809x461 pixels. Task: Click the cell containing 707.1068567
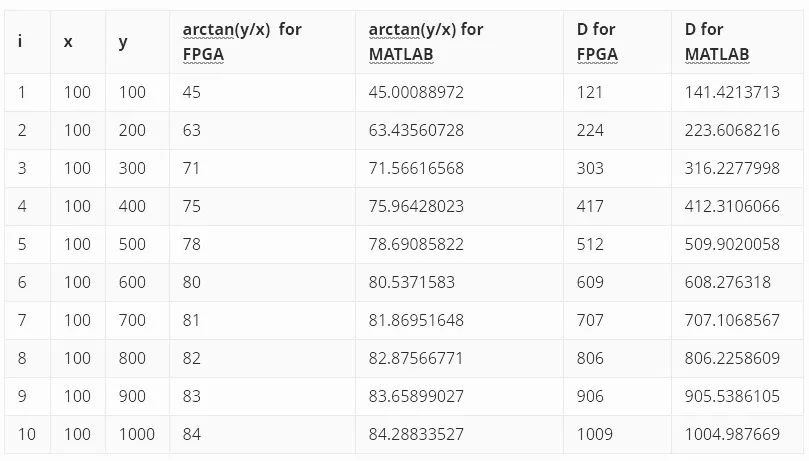coord(732,320)
